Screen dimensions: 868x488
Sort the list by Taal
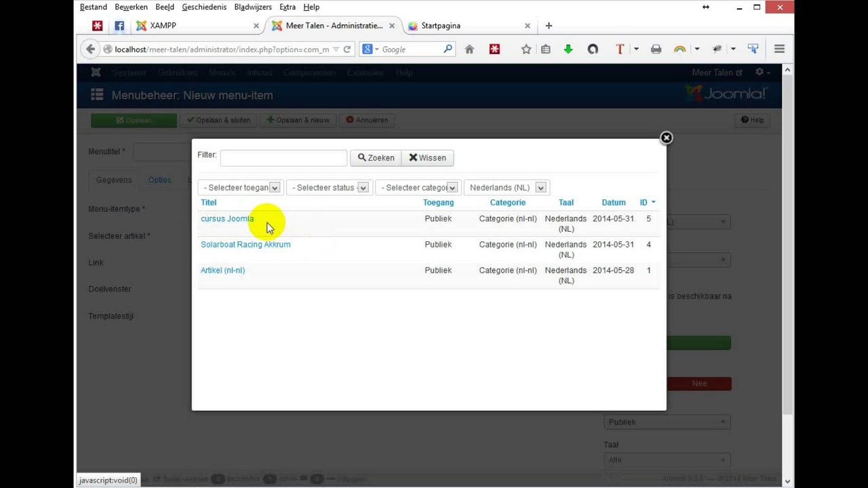point(566,203)
